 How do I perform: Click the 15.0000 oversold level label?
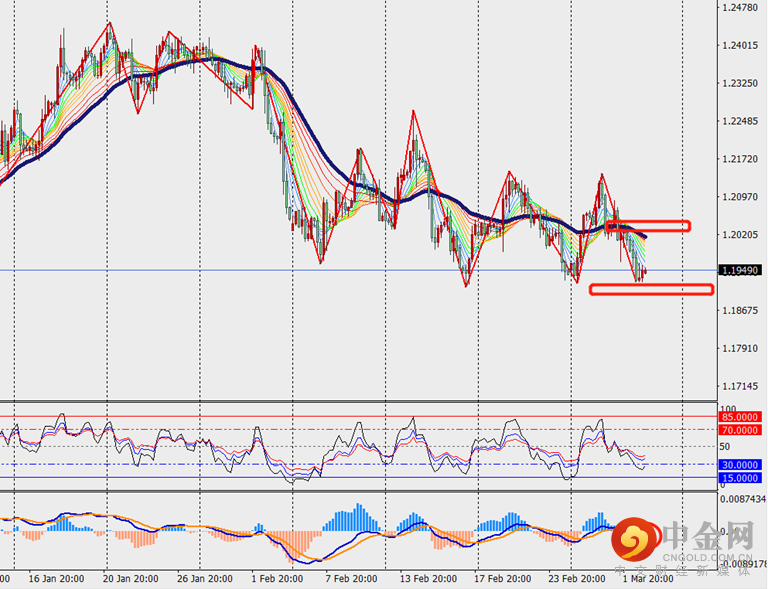tap(741, 479)
